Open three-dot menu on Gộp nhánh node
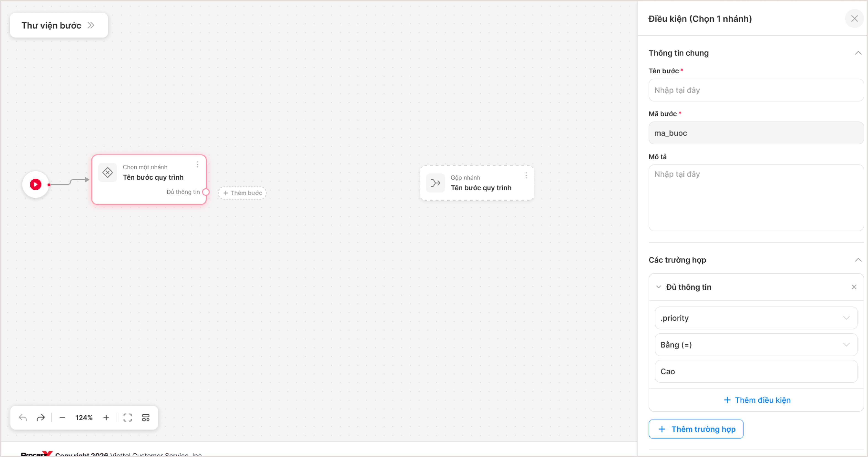 tap(526, 175)
